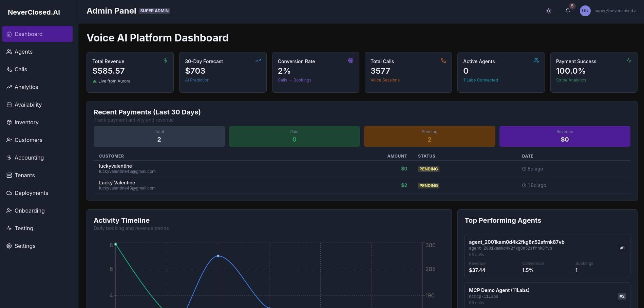Click the Analytics trend icon in sidebar

pos(9,87)
